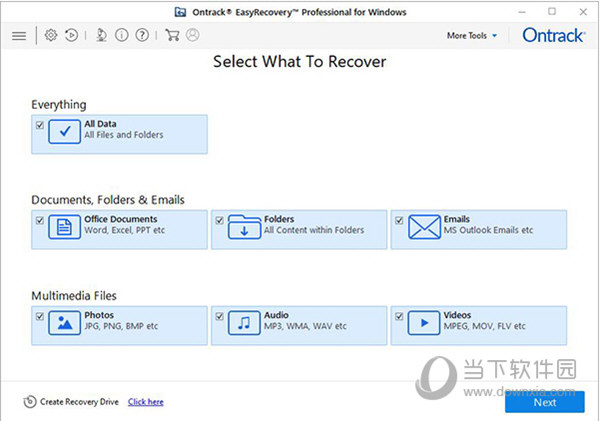Open settings gear icon in toolbar
The height and width of the screenshot is (421, 600).
51,35
